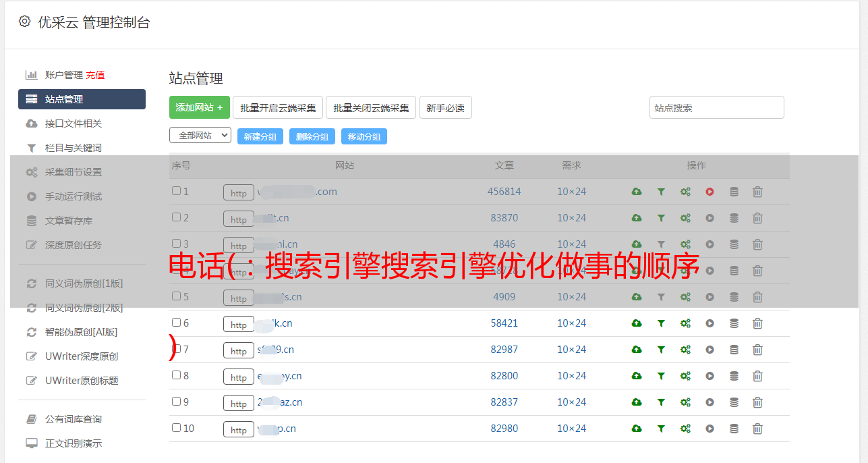
Task: Go to UWriter深度原创 in the sidebar
Action: pyautogui.click(x=82, y=356)
